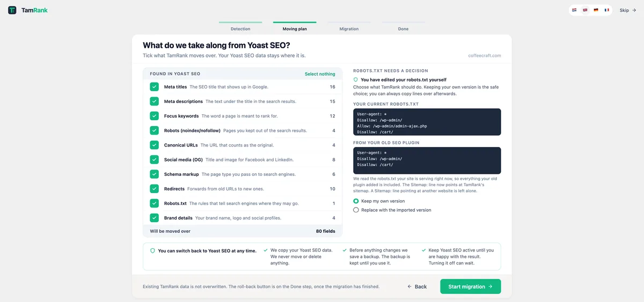644x302 pixels.
Task: Click shield icon beside switch back notice
Action: point(152,251)
